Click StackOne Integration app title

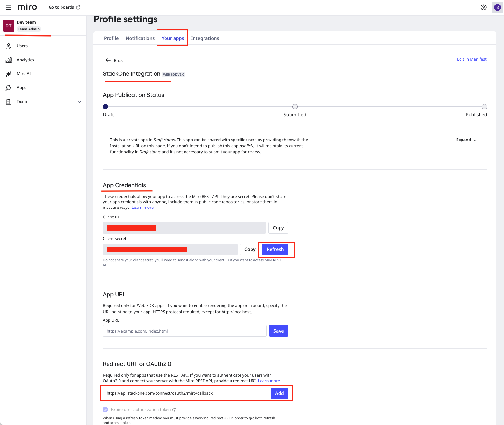(131, 74)
